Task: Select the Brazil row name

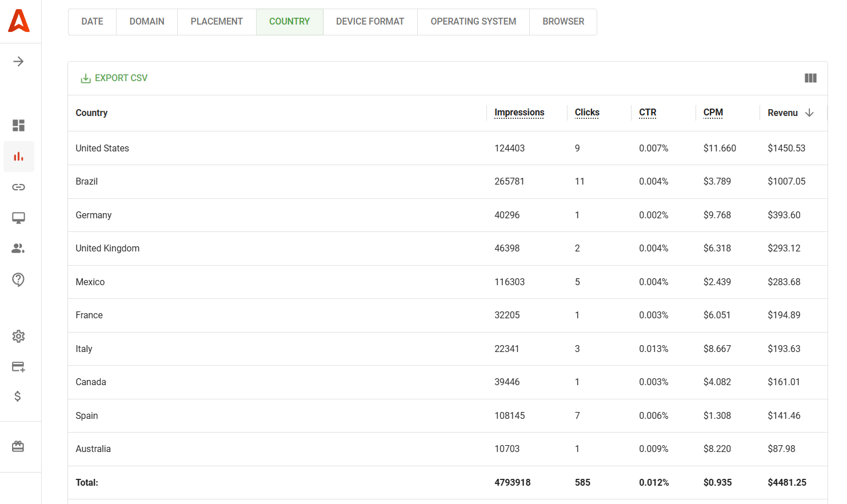Action: coord(86,181)
